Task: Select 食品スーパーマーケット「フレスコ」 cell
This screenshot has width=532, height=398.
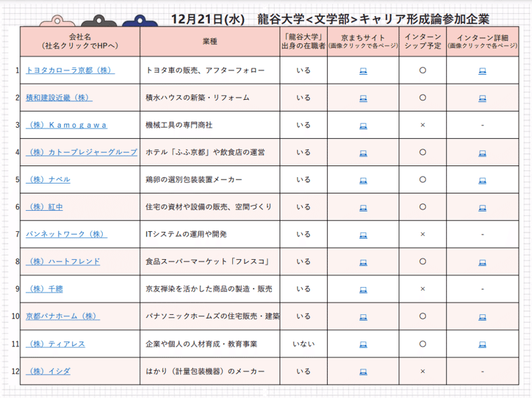Action: [210, 261]
